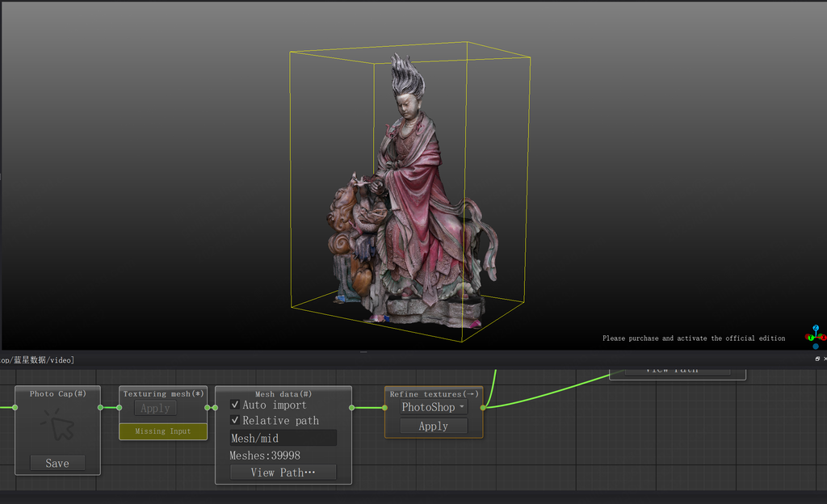The width and height of the screenshot is (827, 504).
Task: Click output port of Mesh data node
Action: (351, 408)
